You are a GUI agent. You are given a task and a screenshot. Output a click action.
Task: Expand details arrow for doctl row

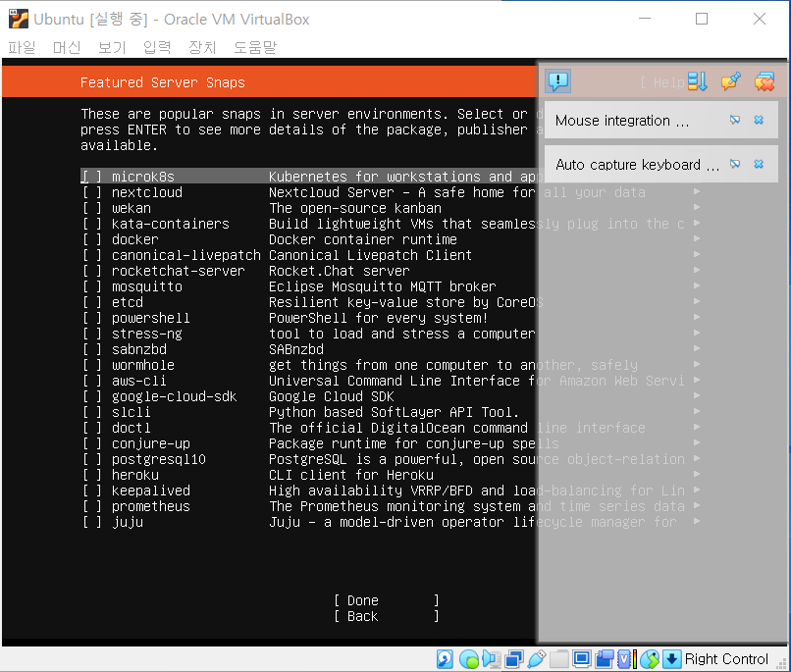[697, 427]
